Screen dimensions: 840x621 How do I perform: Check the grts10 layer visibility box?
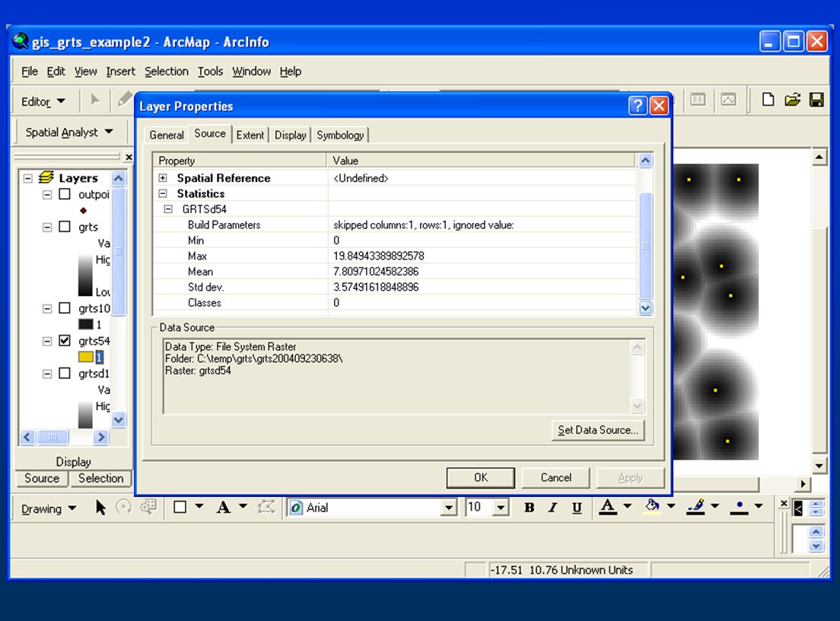[64, 308]
